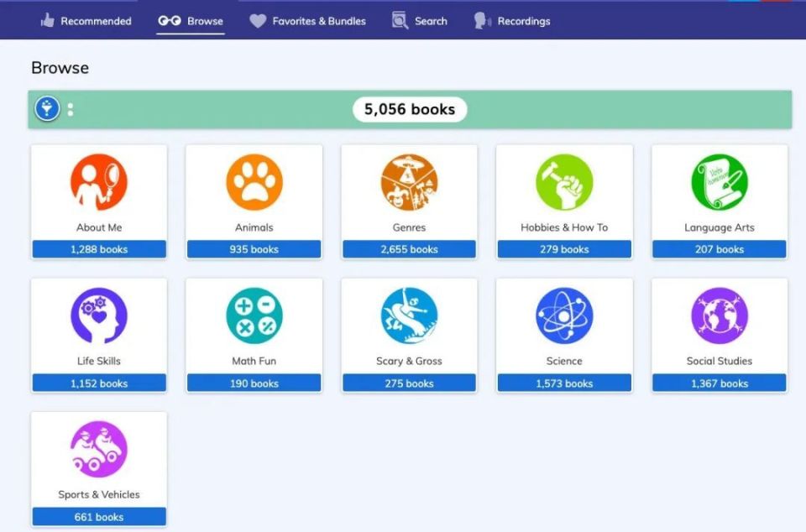Select the Genres category icon
This screenshot has height=532, width=806.
click(409, 182)
